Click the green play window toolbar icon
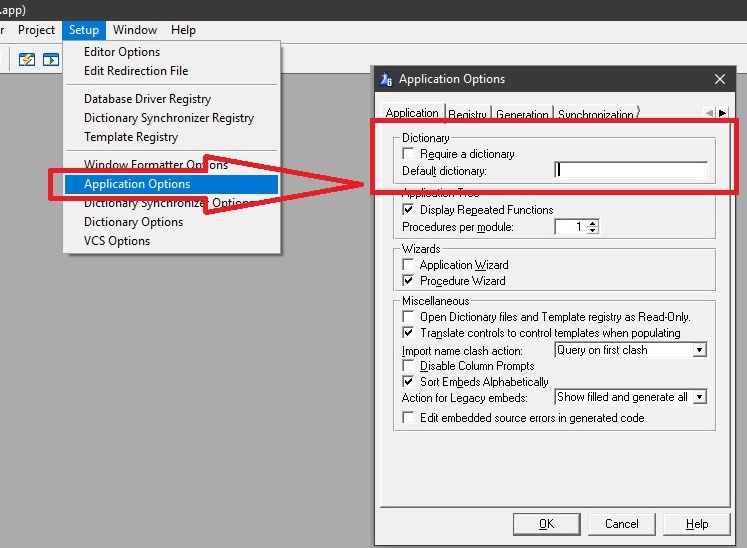Viewport: 747px width, 548px height. click(49, 59)
